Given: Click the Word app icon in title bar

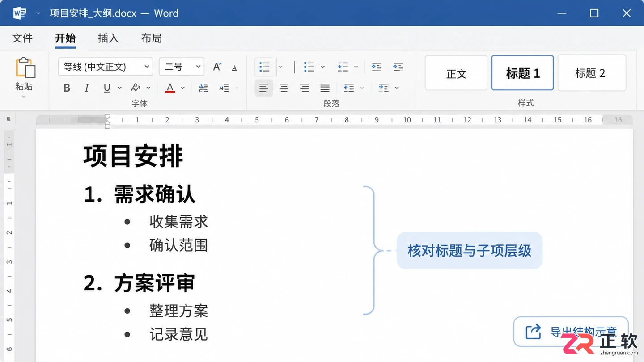Looking at the screenshot, I should (x=20, y=13).
